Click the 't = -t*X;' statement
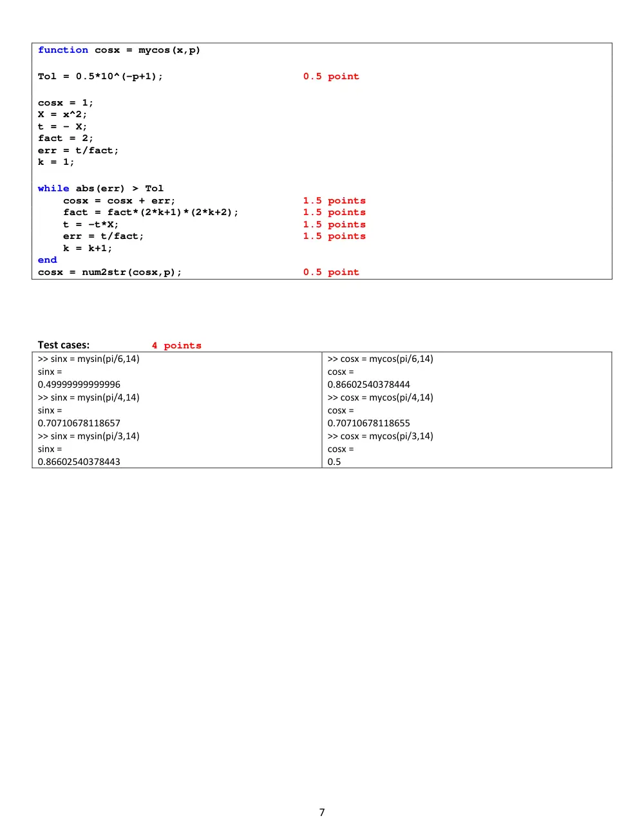Screen dimensions: 644x834 coord(91,225)
